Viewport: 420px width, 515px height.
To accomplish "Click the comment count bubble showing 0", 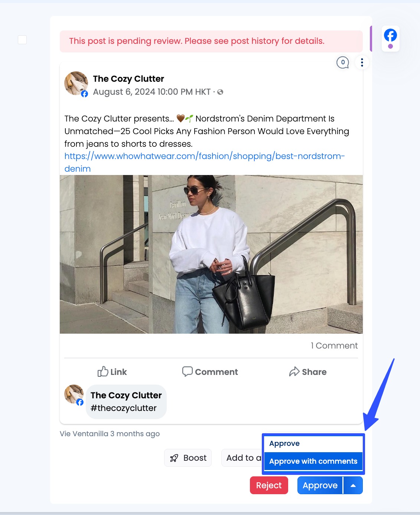I will point(343,63).
